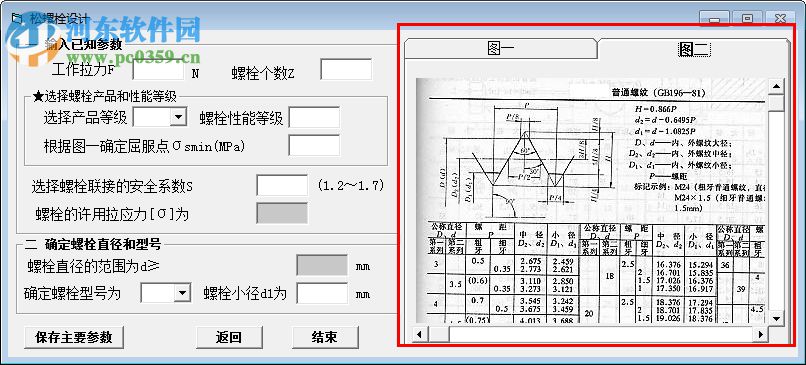Image resolution: width=806 pixels, height=365 pixels.
Task: Click the grey 螺栓直径的范围 d≥ result box
Action: tap(322, 265)
